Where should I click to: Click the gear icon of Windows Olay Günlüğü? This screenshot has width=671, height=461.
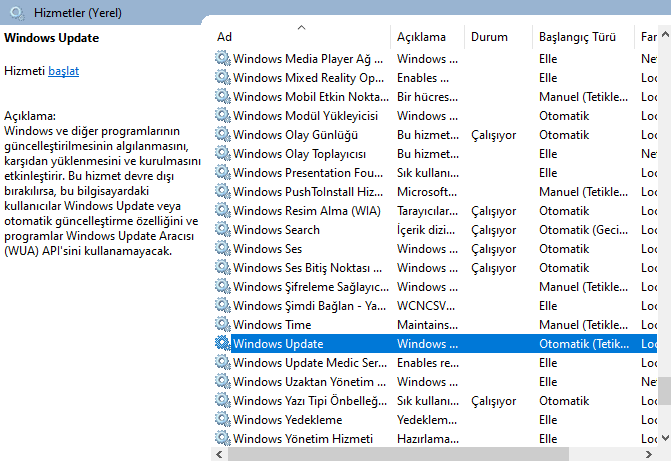pyautogui.click(x=223, y=134)
